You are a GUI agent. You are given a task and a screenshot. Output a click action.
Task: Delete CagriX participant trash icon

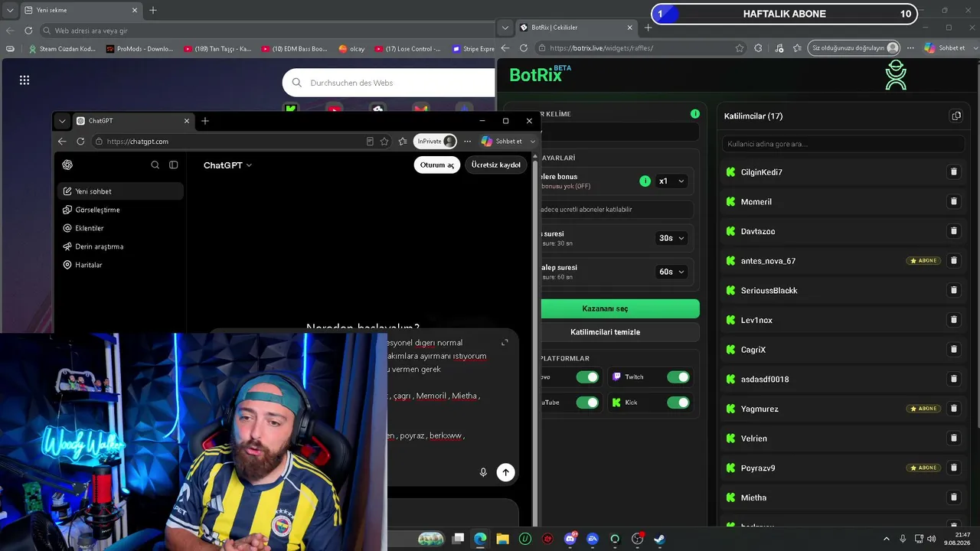point(953,350)
